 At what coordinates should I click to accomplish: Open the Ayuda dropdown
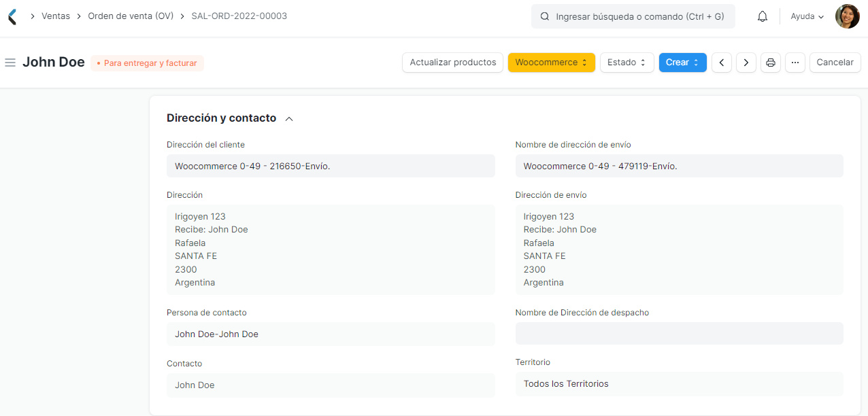pos(806,16)
